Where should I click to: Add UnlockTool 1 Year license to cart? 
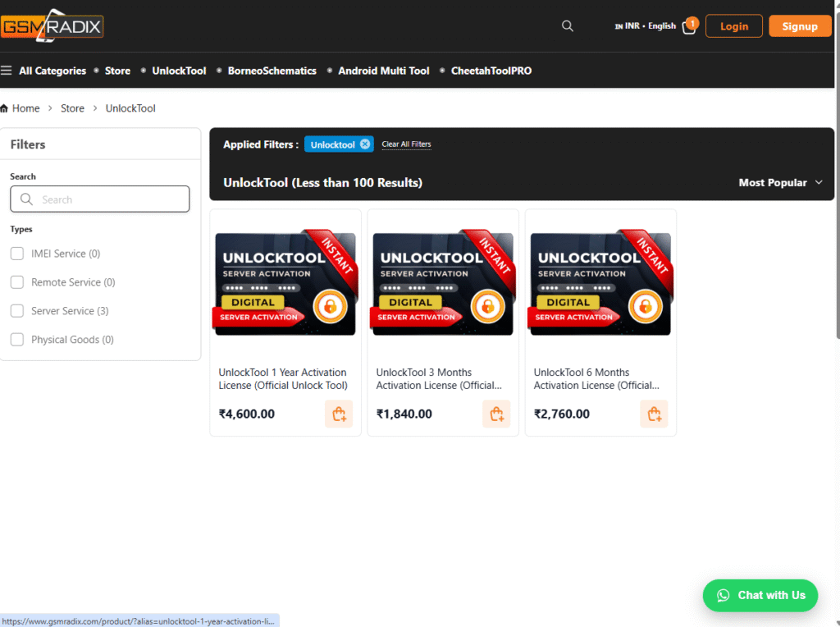pyautogui.click(x=339, y=414)
